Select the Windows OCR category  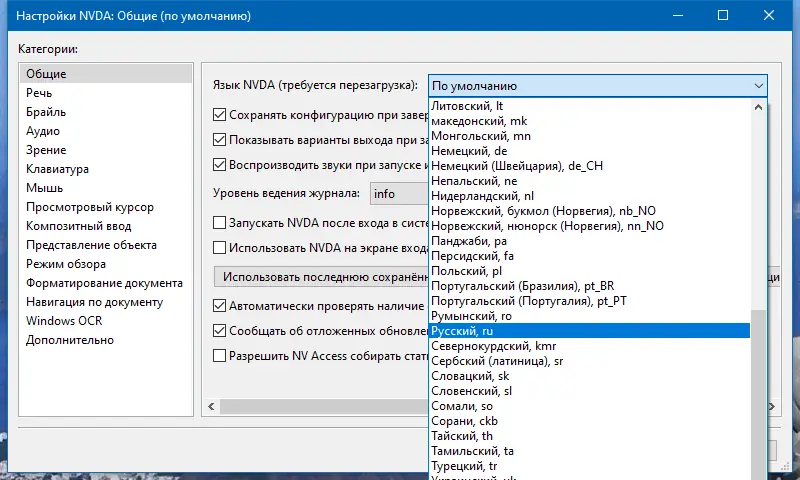64,321
